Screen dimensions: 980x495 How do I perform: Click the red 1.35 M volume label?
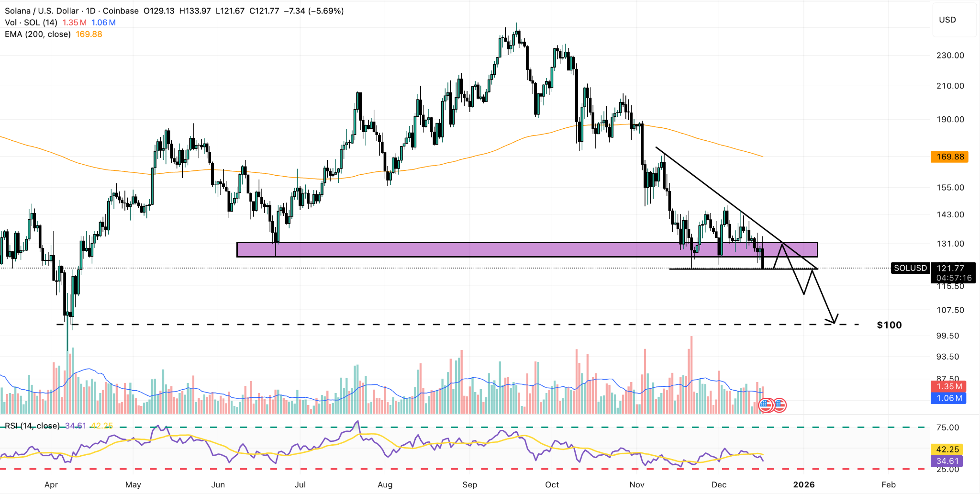[x=948, y=386]
